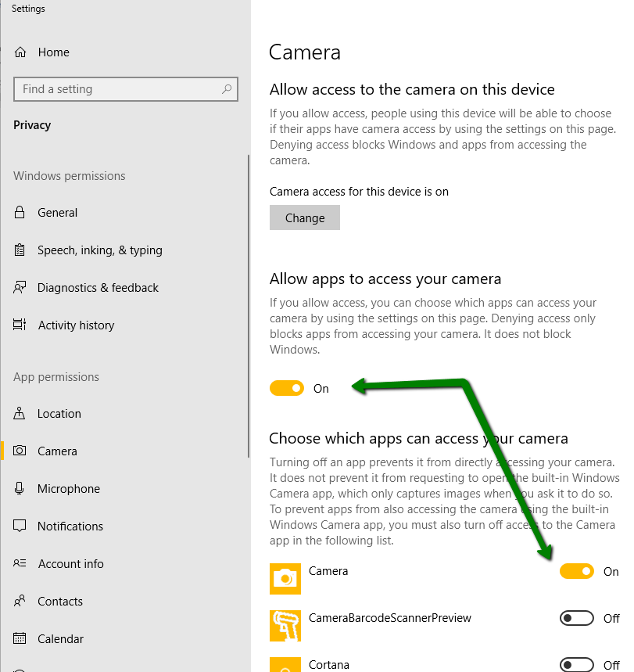Image resolution: width=634 pixels, height=672 pixels.
Task: Click 'Allow apps to access your camera' heading
Action: click(385, 279)
